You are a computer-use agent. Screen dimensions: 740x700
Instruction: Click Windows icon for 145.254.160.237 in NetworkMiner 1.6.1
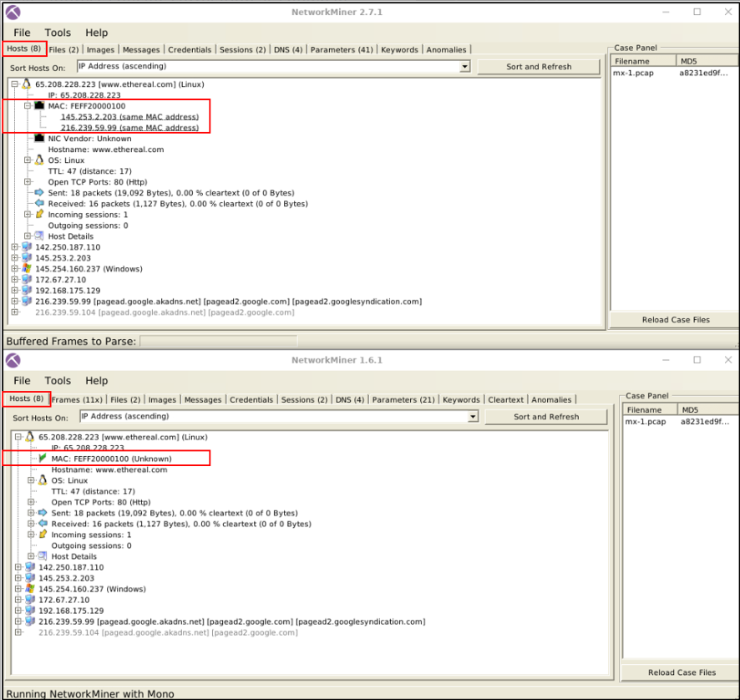(x=30, y=589)
